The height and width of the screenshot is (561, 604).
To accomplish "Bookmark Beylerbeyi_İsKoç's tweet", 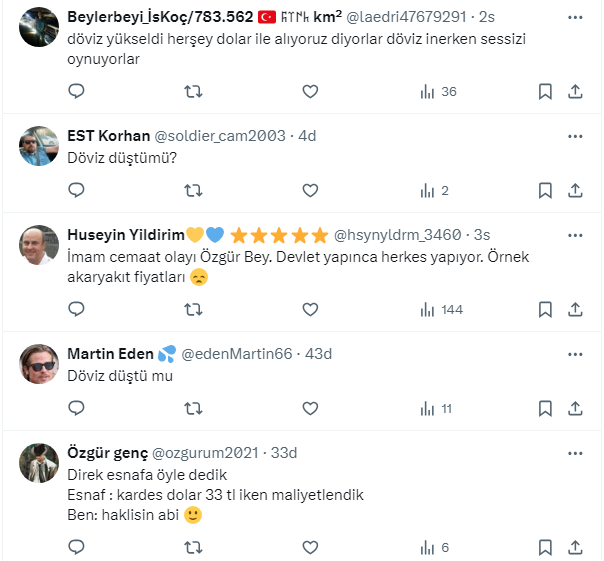I will pos(545,92).
